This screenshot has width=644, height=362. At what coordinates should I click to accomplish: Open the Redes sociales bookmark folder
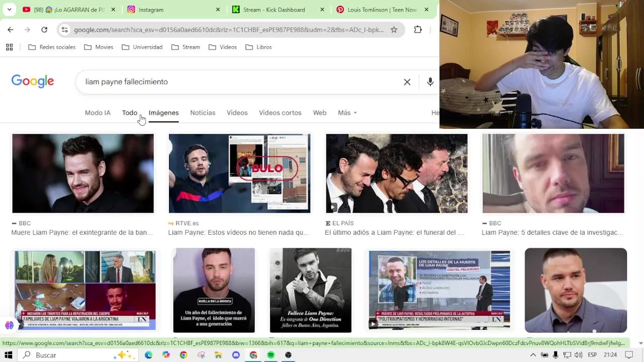pyautogui.click(x=52, y=47)
